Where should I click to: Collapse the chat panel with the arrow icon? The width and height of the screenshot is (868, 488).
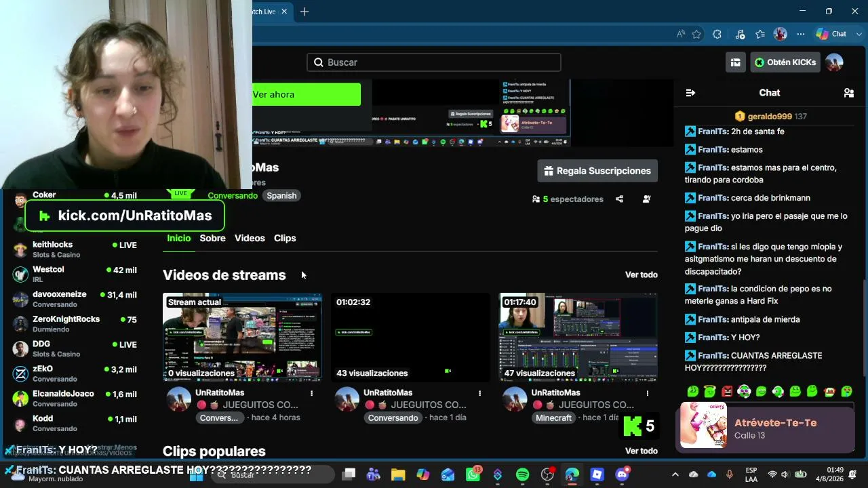click(x=690, y=93)
